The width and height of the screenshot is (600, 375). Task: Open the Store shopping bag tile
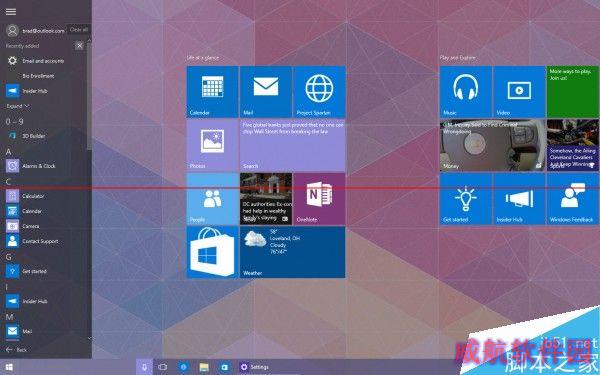tap(212, 252)
